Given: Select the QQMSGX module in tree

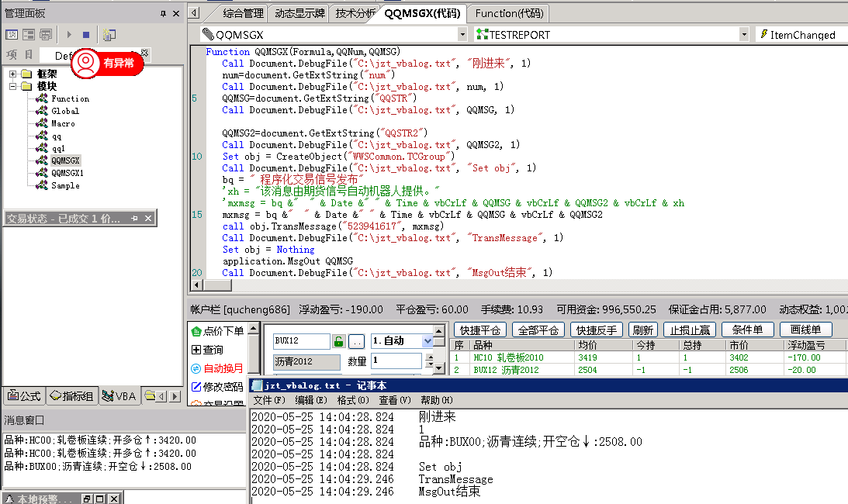Looking at the screenshot, I should click(x=65, y=161).
